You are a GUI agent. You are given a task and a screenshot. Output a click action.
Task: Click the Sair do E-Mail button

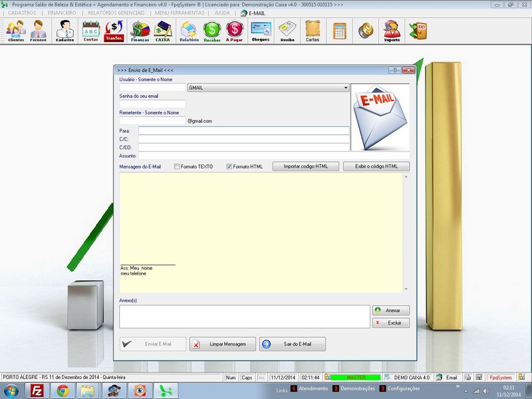[x=293, y=344]
